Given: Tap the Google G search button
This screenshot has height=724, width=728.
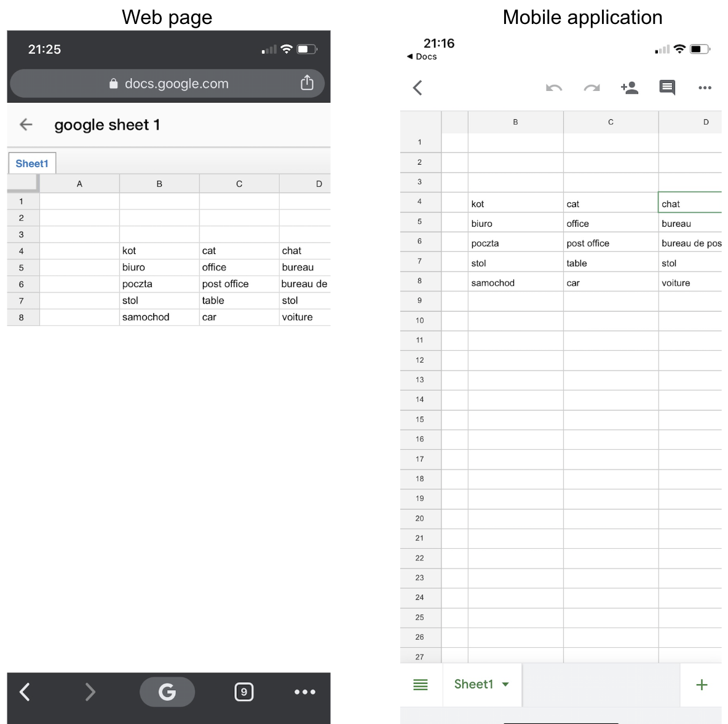Looking at the screenshot, I should (x=167, y=691).
